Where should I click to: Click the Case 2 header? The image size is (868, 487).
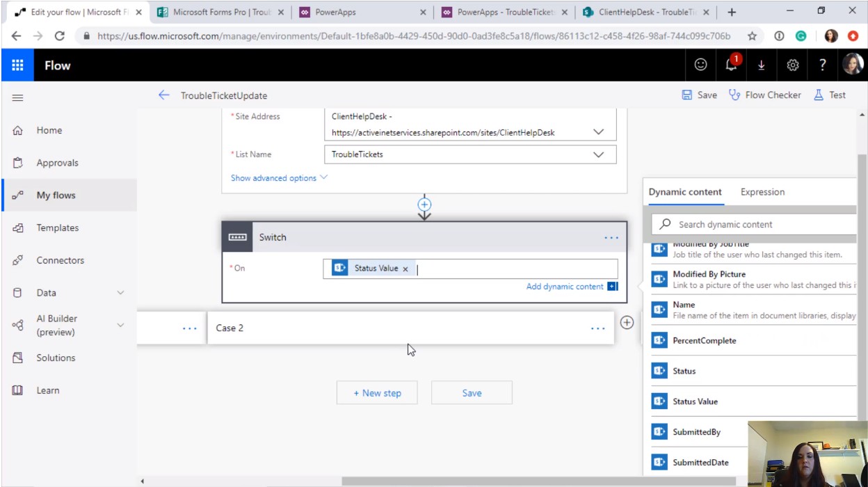click(x=411, y=328)
